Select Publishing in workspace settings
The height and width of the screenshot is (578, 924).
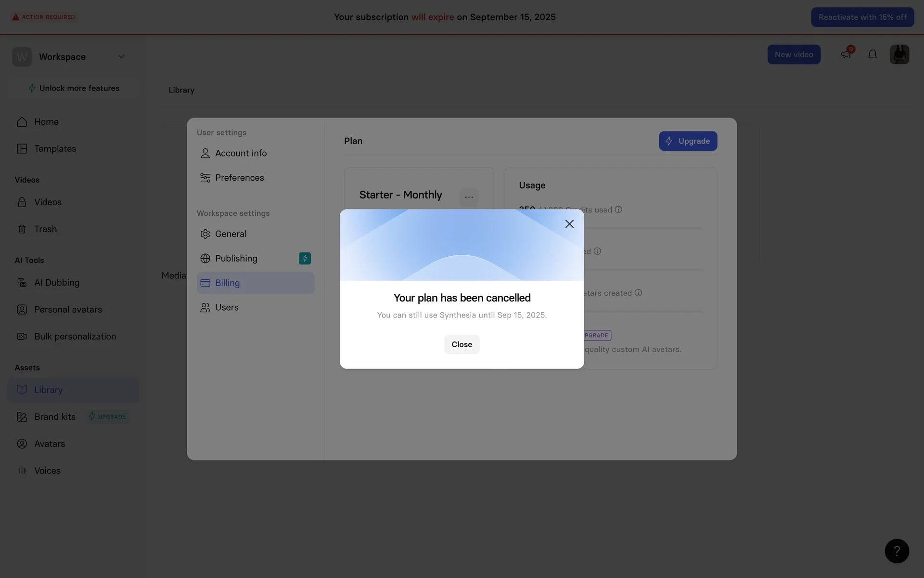(256, 259)
